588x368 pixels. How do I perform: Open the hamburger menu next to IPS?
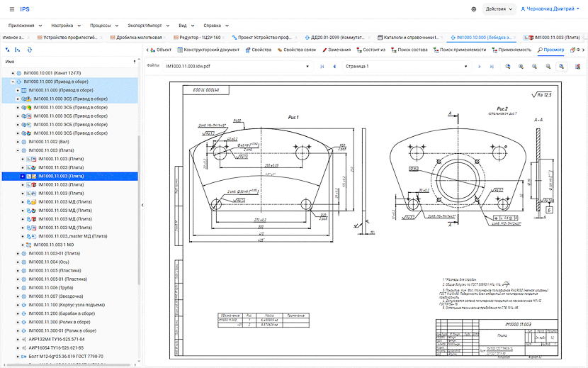click(11, 9)
